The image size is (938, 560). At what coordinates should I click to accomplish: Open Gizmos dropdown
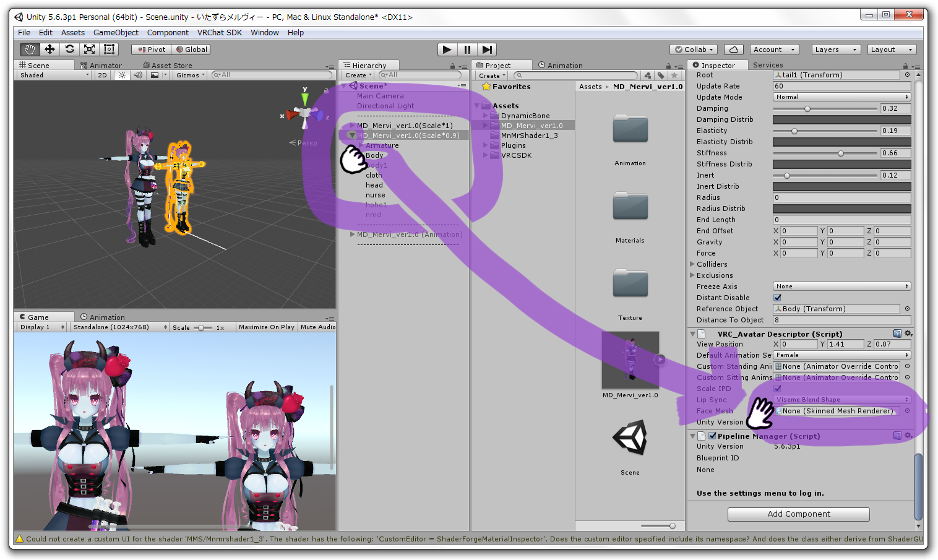click(x=190, y=75)
